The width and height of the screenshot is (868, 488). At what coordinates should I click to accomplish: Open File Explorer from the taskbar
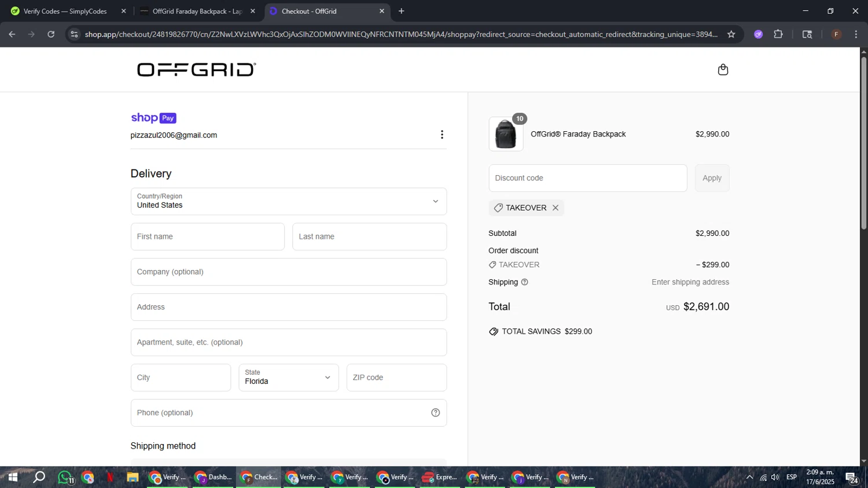click(x=133, y=478)
